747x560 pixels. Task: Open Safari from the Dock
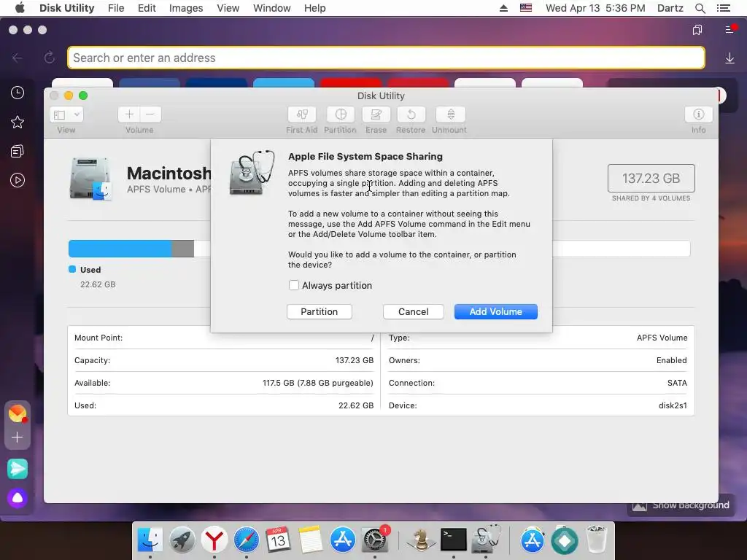pos(247,540)
